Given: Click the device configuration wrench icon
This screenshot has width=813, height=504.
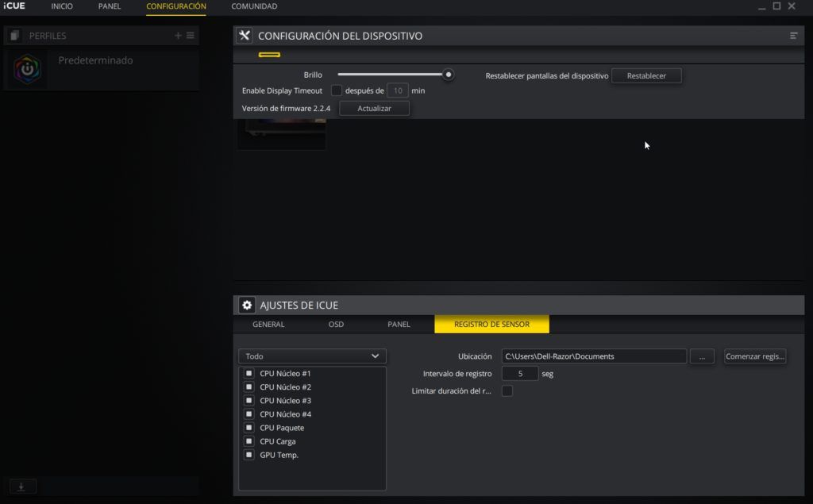Looking at the screenshot, I should (x=245, y=35).
